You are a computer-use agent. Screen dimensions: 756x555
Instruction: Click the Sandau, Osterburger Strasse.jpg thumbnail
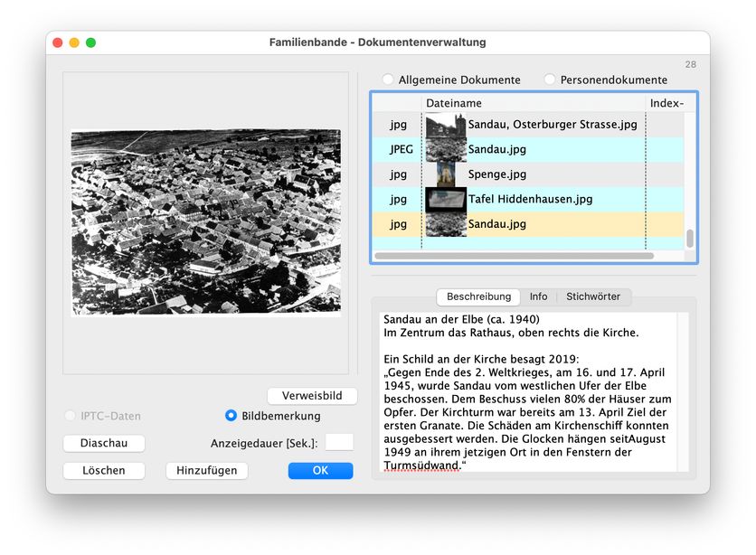tap(445, 125)
